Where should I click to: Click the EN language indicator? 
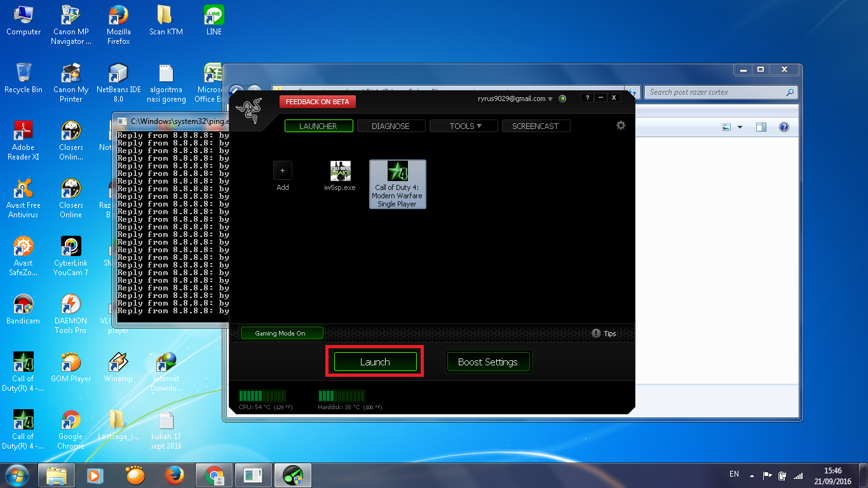(734, 474)
